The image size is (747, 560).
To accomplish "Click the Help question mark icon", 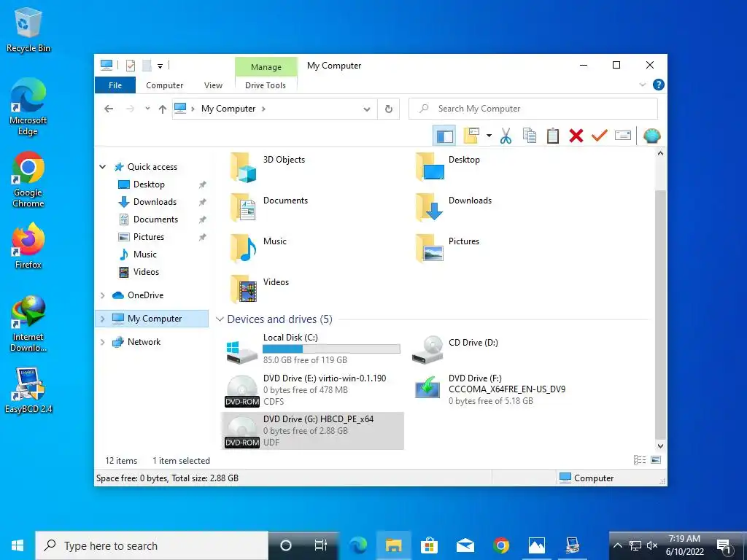I will pyautogui.click(x=659, y=85).
